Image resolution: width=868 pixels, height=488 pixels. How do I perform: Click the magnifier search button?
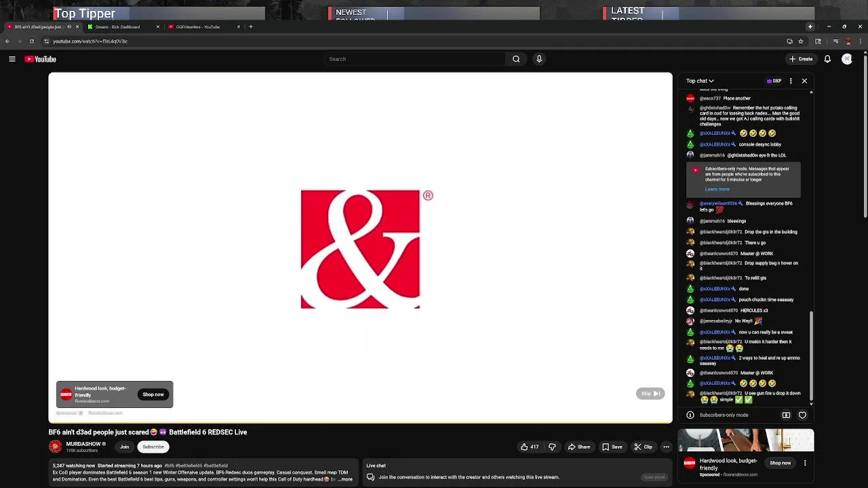tap(516, 59)
